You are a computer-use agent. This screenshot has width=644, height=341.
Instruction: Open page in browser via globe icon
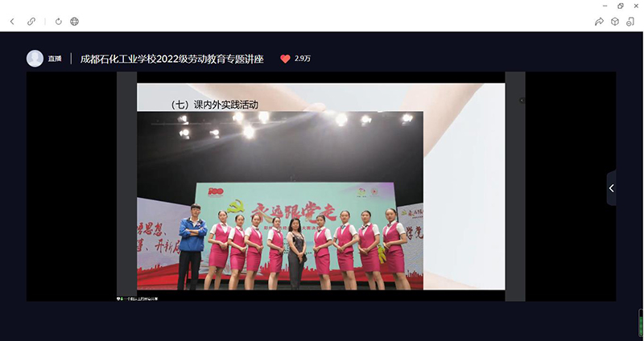pos(74,21)
